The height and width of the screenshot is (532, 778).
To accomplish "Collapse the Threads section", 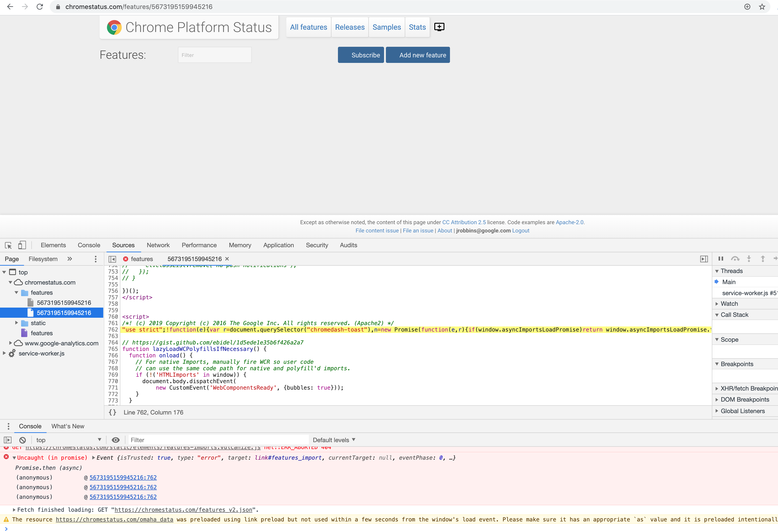I will point(717,271).
